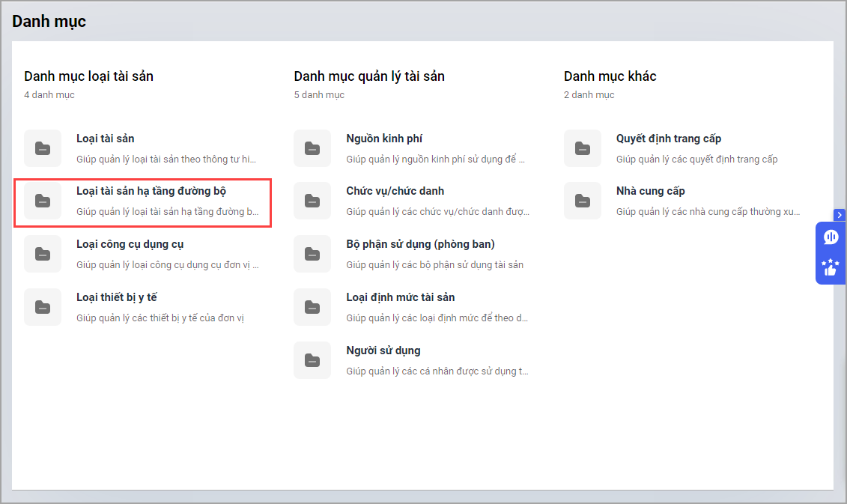Click folder icon next to Loại thiết bị y tế
Image resolution: width=847 pixels, height=504 pixels.
(x=43, y=307)
